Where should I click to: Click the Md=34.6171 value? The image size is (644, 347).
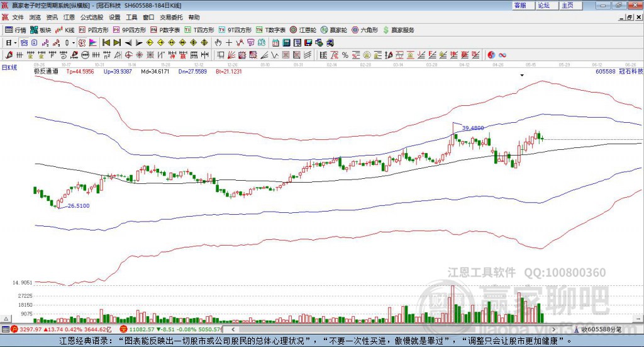(155, 71)
